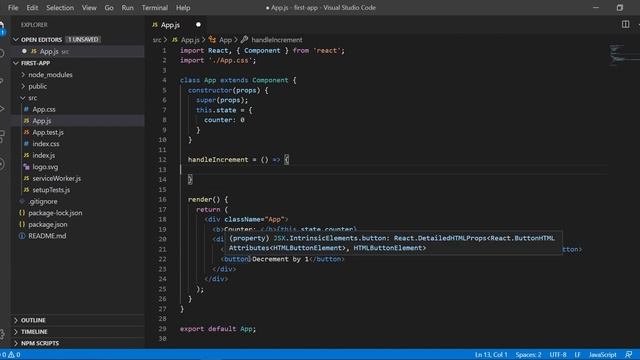Image resolution: width=640 pixels, height=360 pixels.
Task: Open the Terminal menu
Action: 155,8
